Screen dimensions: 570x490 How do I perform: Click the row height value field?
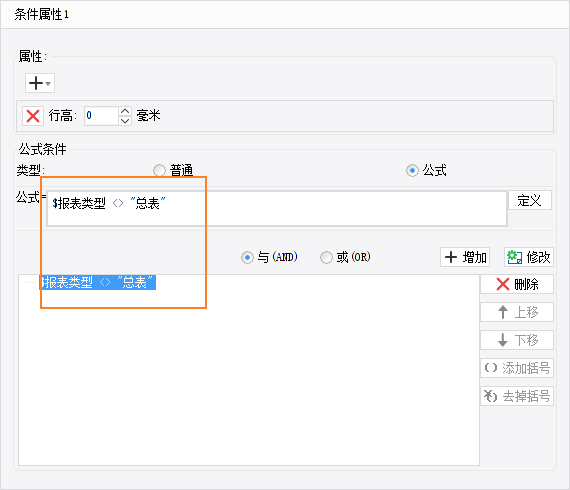101,116
